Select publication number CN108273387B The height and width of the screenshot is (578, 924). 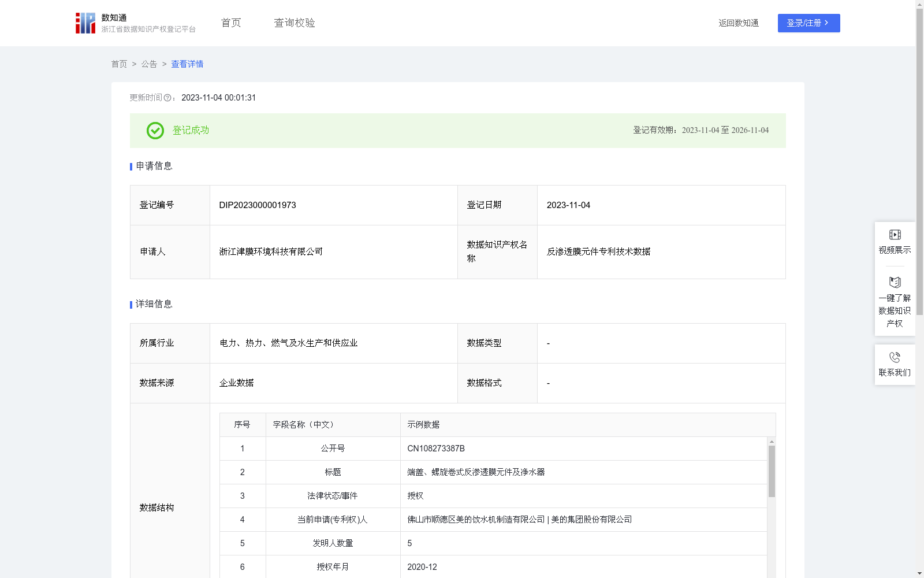(x=436, y=449)
